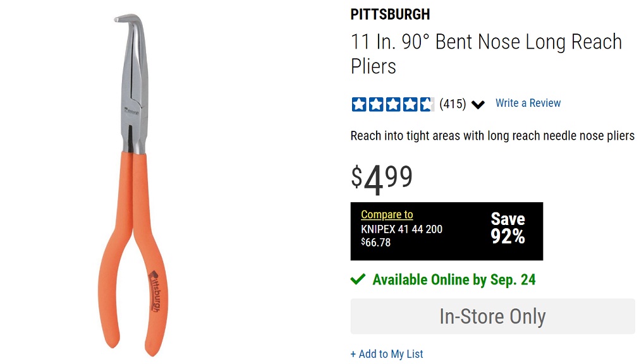Click the fourth rating star
Viewport: 639px width, 364px height.
click(x=410, y=104)
